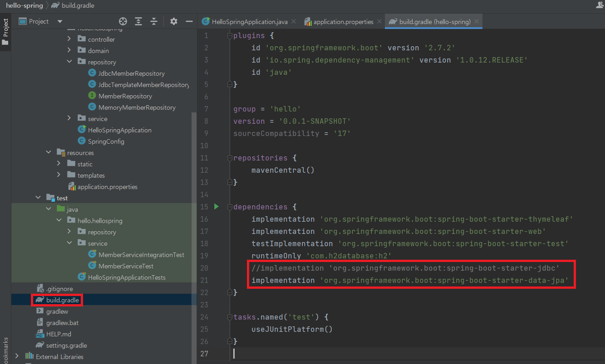This screenshot has height=364, width=605.
Task: Collapse the main repository package
Action: (69, 62)
